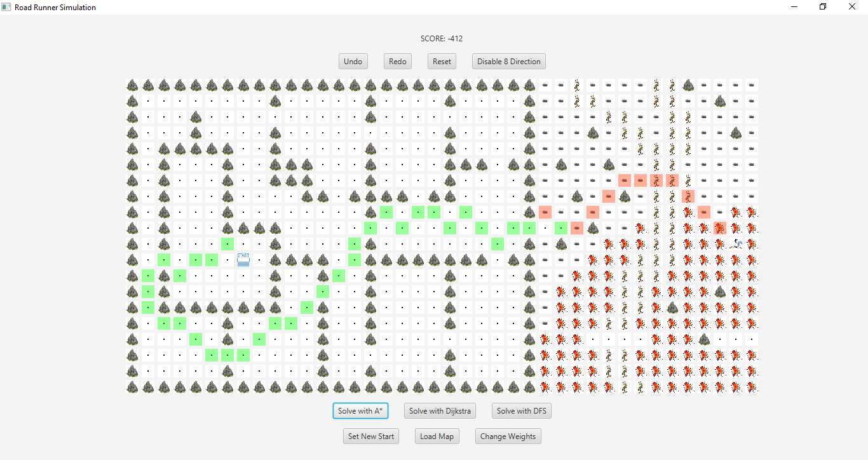Viewport: 868px width, 460px height.
Task: Click the Undo button
Action: pos(353,61)
